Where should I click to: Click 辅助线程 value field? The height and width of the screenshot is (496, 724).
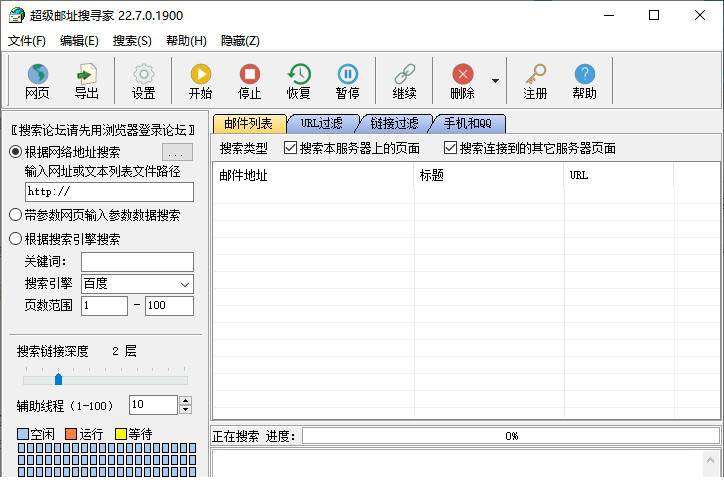point(153,405)
